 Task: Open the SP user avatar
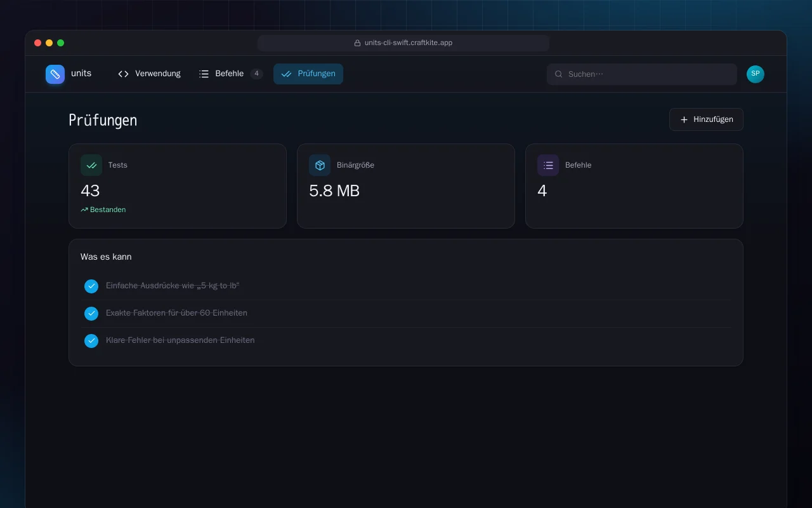tap(756, 74)
